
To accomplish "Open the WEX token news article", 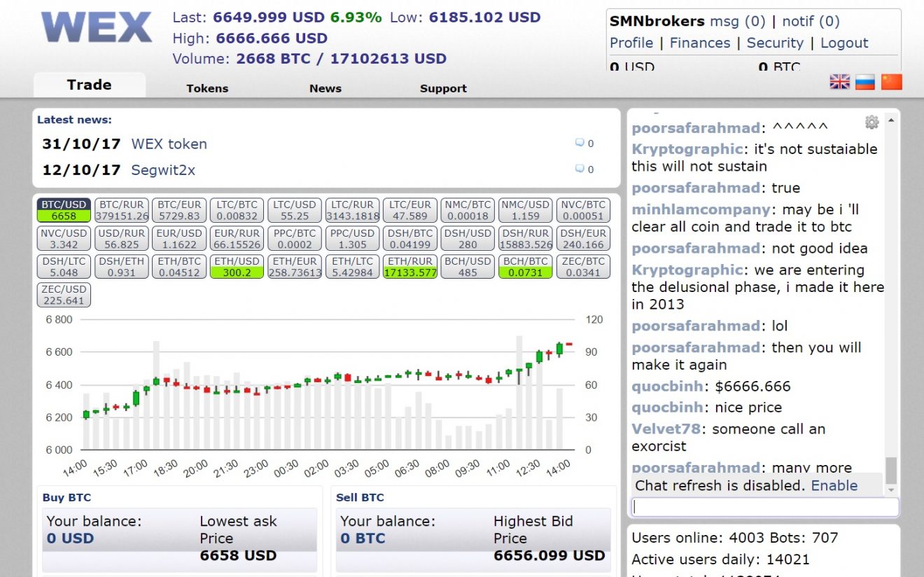I will tap(169, 144).
